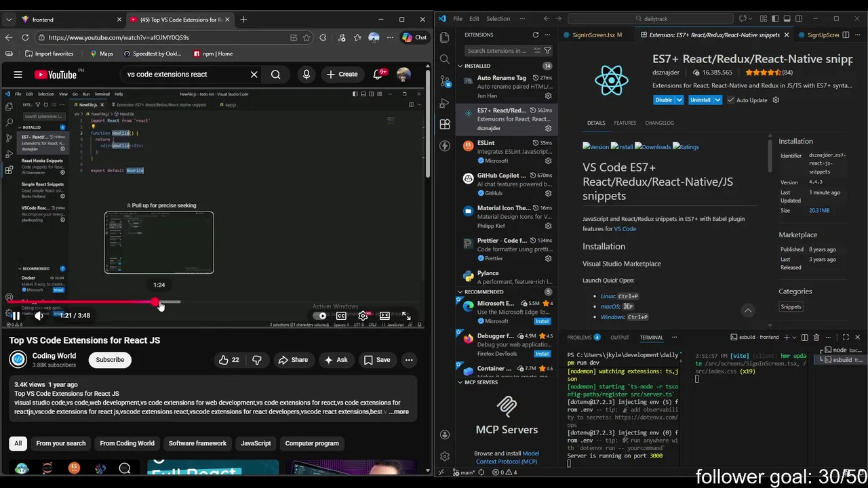Screen dimensions: 868x488
Task: Open manage gear for ESLint extension
Action: tap(548, 161)
